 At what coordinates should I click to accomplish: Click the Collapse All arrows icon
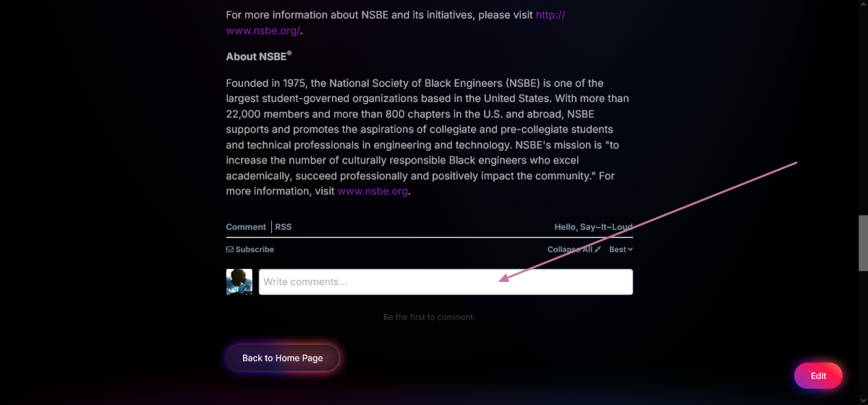597,250
